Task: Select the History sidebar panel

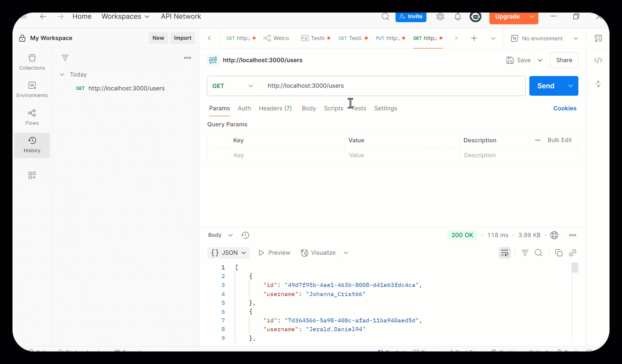Action: click(x=32, y=145)
